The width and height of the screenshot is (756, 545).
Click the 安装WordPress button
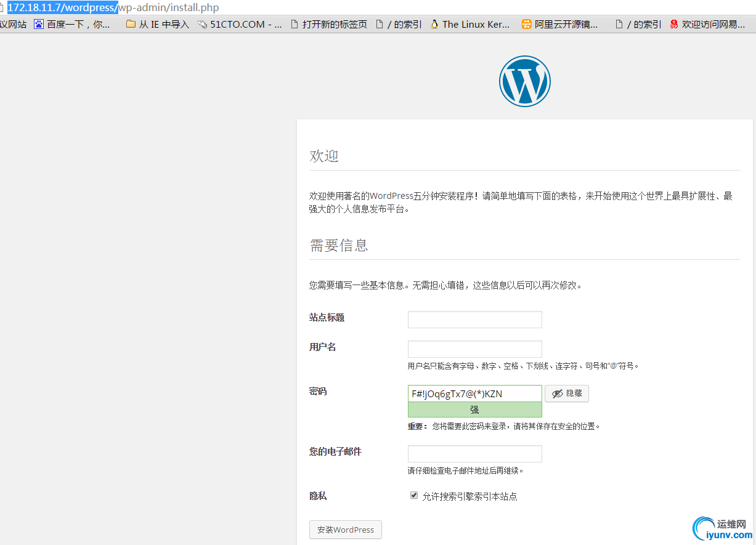[346, 530]
